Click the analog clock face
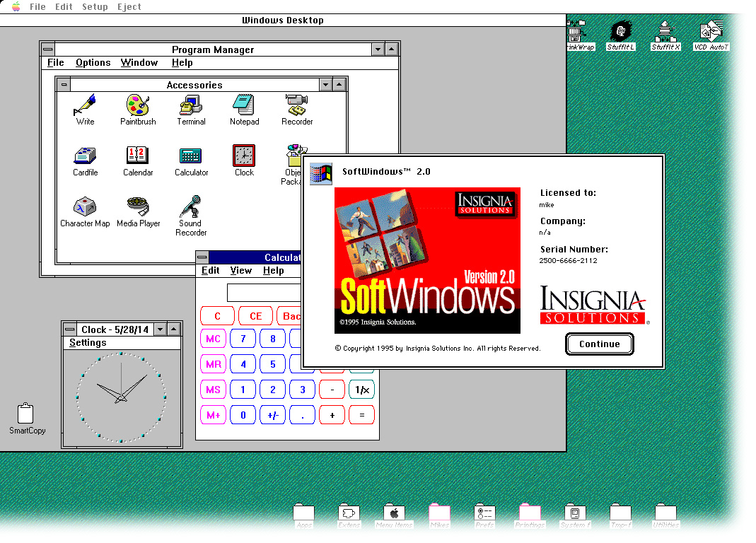Image resolution: width=756 pixels, height=543 pixels. point(121,397)
